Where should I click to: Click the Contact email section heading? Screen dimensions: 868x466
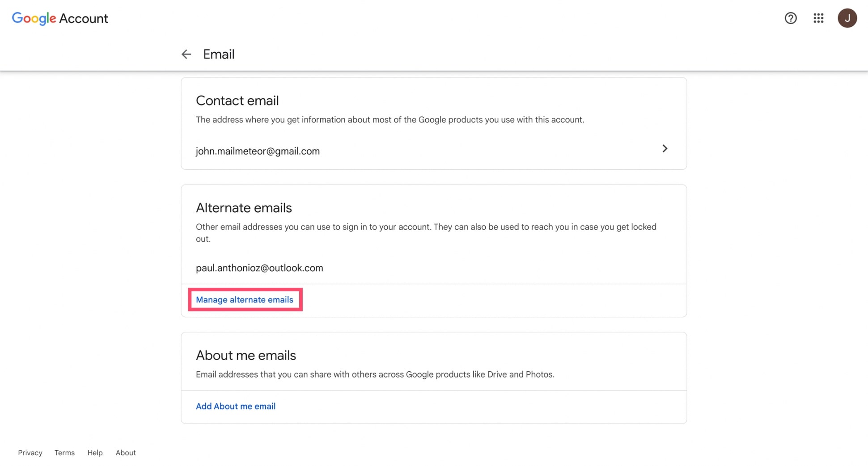click(x=237, y=101)
